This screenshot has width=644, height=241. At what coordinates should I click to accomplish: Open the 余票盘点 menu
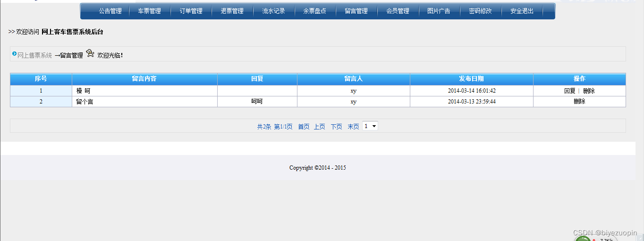[x=314, y=11]
